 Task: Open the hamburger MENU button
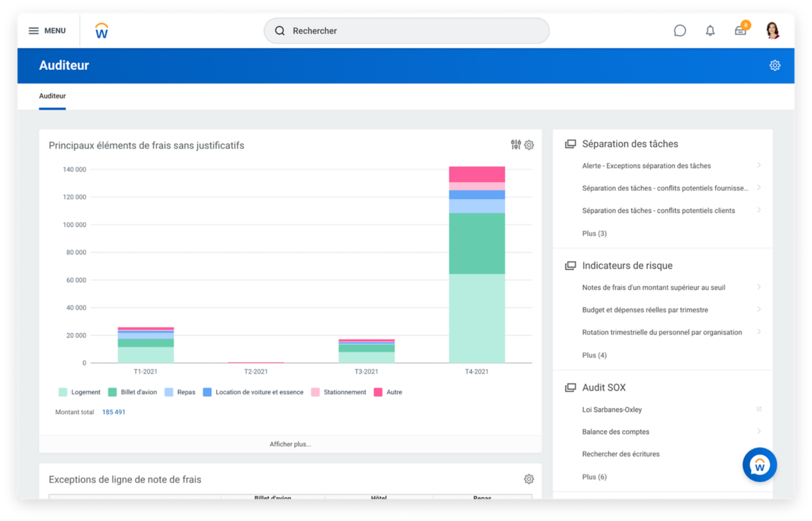(47, 31)
